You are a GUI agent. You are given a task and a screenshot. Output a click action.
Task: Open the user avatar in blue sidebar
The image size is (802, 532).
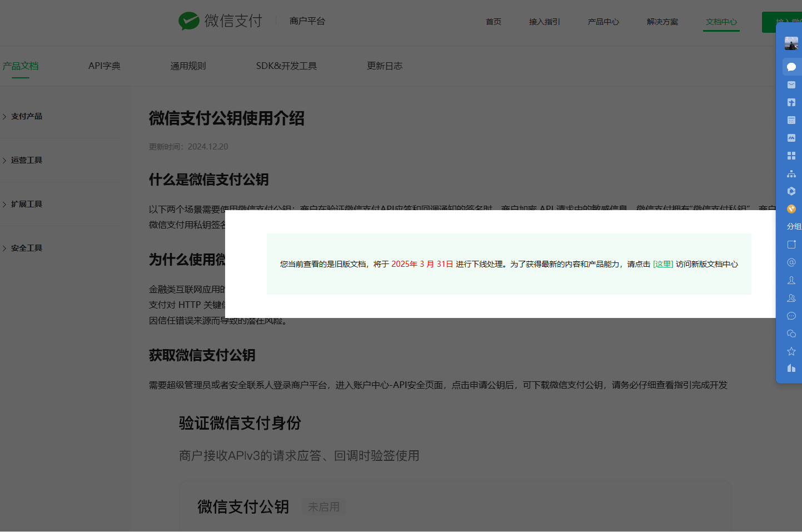point(791,43)
